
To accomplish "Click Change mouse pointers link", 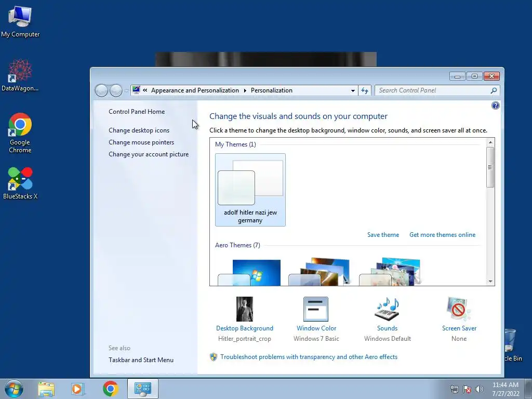I will (x=141, y=142).
